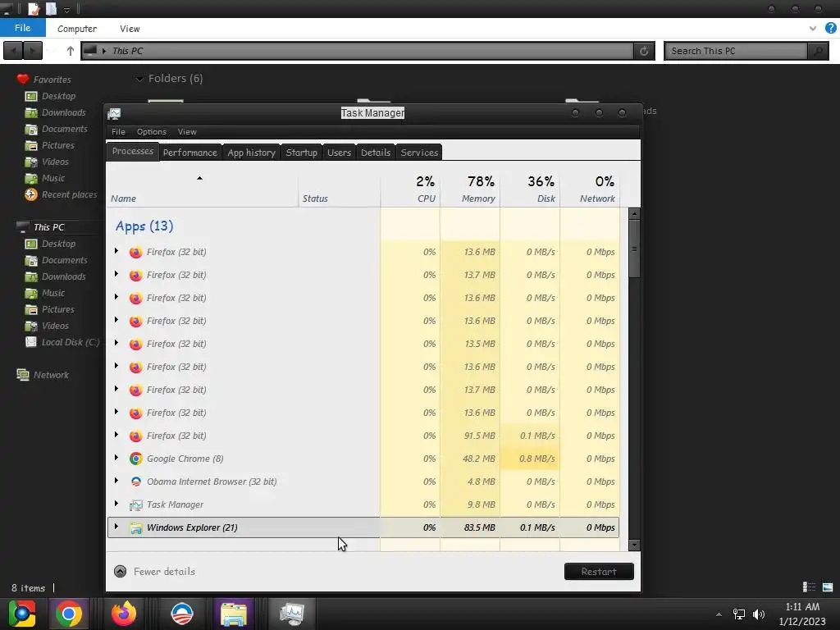Expand the Explorer ribbon chevron

[x=813, y=29]
